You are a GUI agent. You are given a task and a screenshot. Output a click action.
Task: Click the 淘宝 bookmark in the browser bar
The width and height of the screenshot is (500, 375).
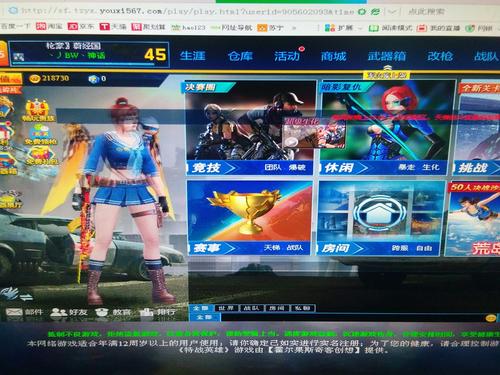coord(49,26)
